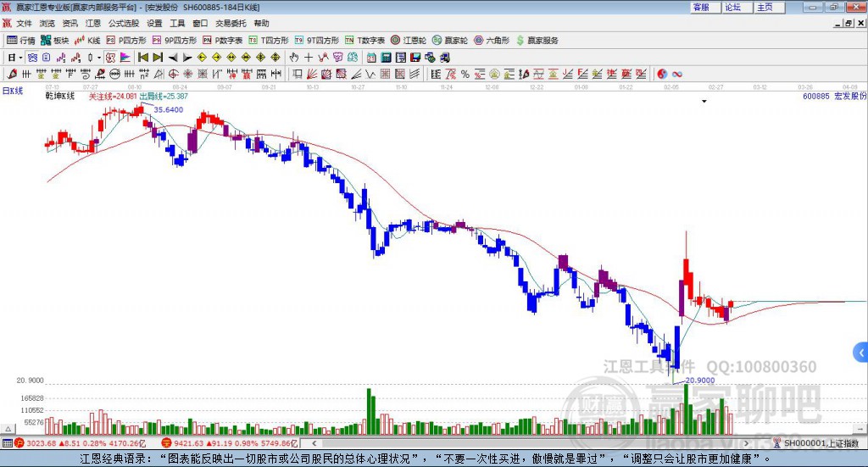The width and height of the screenshot is (868, 467).
Task: Open the 9T四方形 tool
Action: click(x=317, y=41)
